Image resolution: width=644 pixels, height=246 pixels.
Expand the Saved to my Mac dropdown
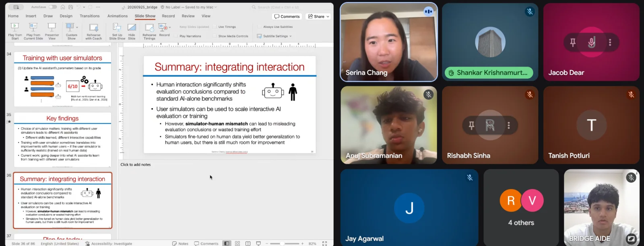[x=216, y=7]
